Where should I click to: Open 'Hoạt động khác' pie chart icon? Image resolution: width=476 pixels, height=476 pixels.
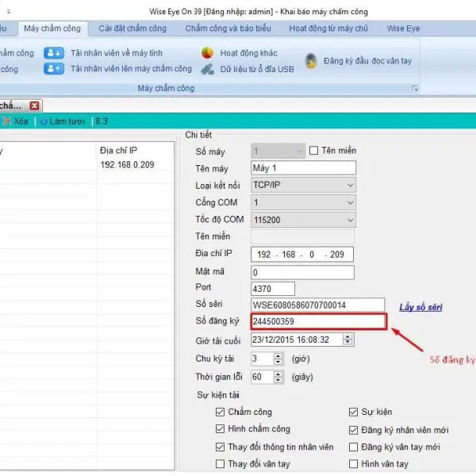(x=207, y=53)
